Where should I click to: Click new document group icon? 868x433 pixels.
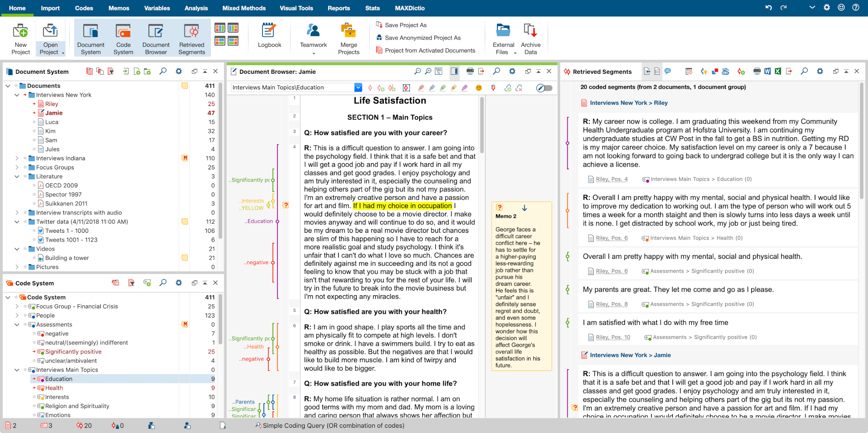point(147,71)
